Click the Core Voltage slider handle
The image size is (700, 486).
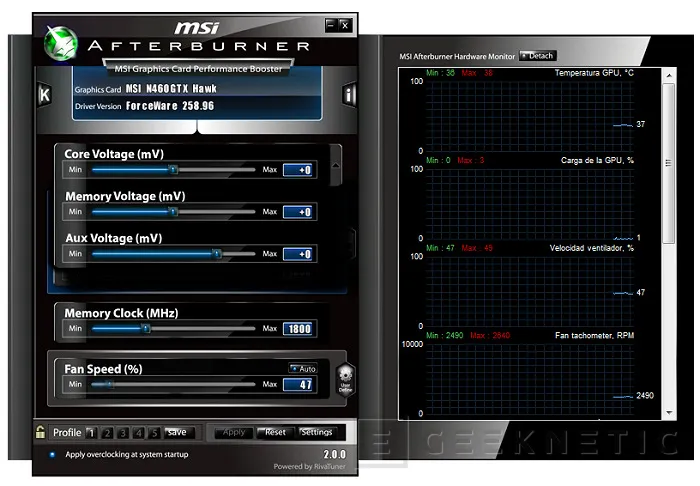click(173, 170)
